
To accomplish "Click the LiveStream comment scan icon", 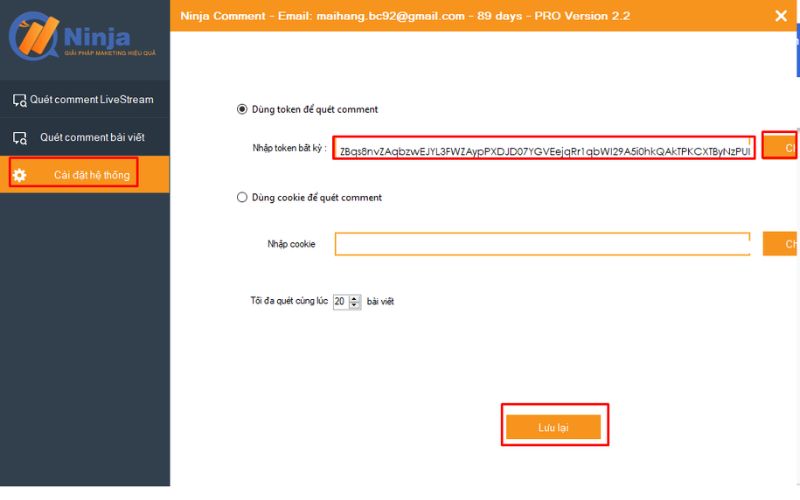I will 19,100.
